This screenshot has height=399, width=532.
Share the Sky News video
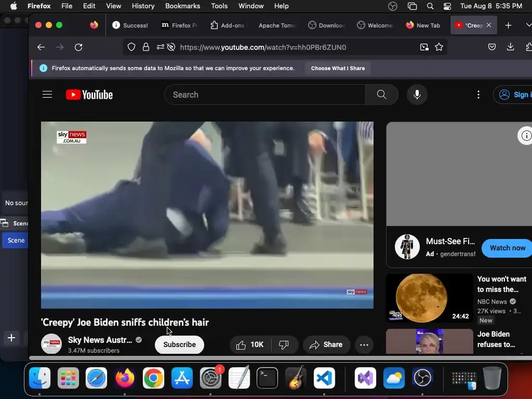click(326, 345)
